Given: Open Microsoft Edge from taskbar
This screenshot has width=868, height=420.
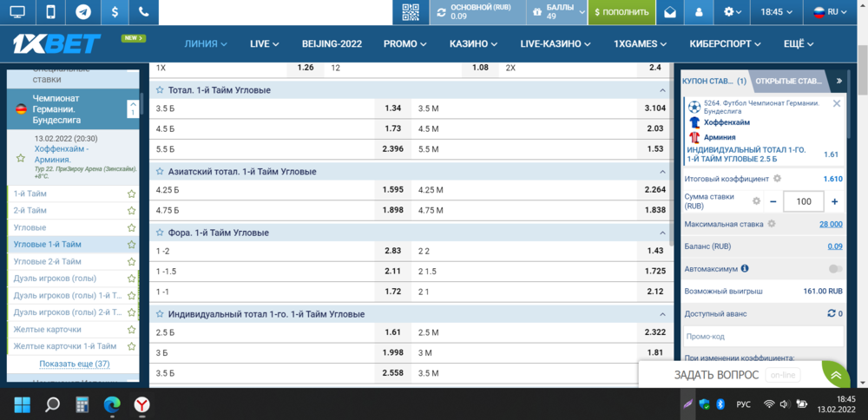Looking at the screenshot, I should click(112, 405).
